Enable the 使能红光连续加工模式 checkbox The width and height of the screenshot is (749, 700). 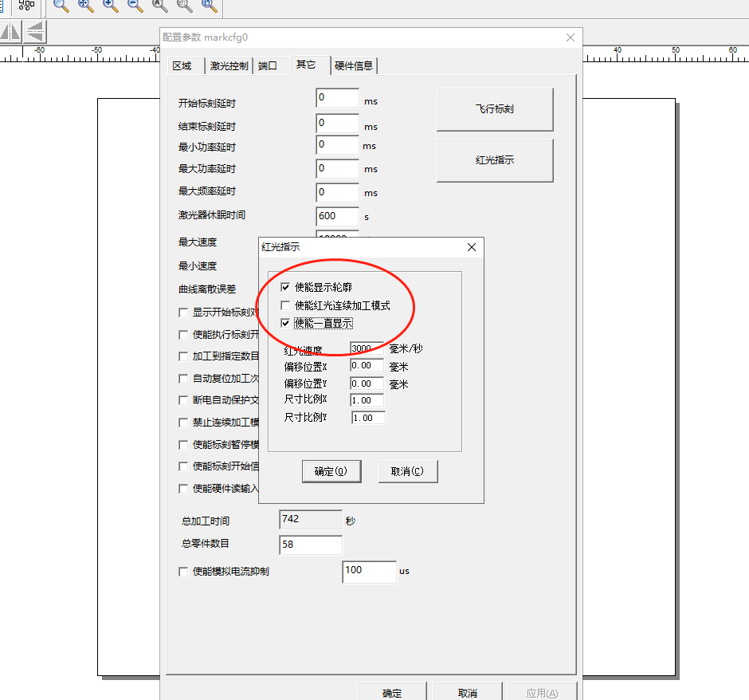coord(285,305)
